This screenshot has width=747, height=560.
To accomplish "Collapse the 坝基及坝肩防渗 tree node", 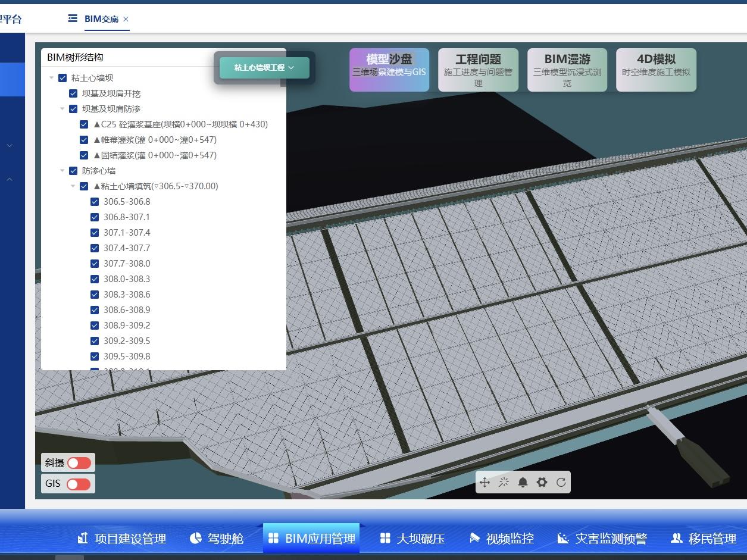I will click(x=62, y=109).
